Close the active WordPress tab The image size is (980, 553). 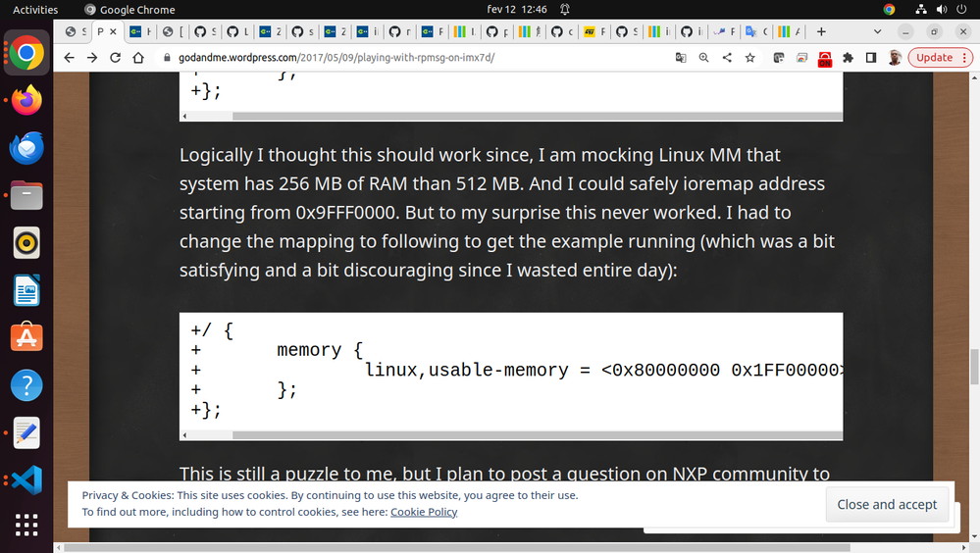point(113,31)
